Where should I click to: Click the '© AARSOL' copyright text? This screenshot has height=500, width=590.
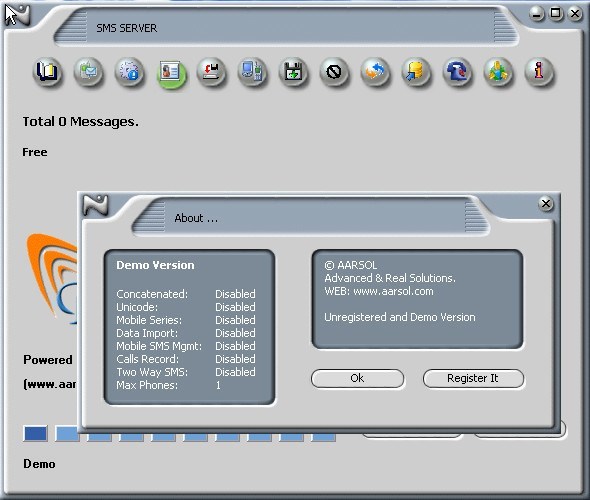pyautogui.click(x=351, y=265)
